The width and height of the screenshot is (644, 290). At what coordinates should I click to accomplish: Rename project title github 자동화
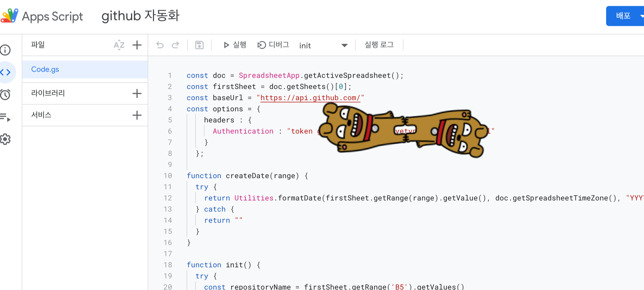coord(140,16)
